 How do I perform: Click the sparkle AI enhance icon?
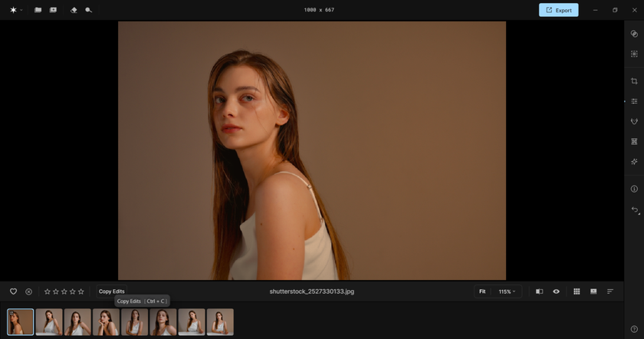click(x=634, y=162)
